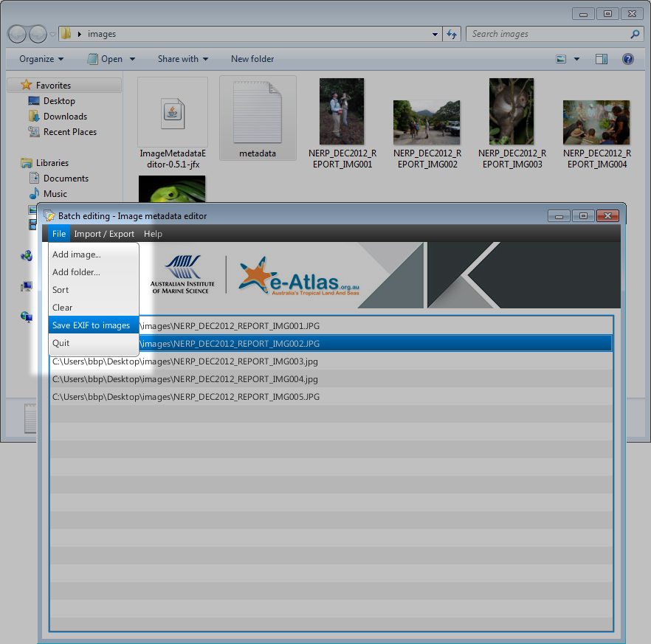Open Downloads in the Favorites list
Viewport: 651px width, 644px height.
point(65,117)
